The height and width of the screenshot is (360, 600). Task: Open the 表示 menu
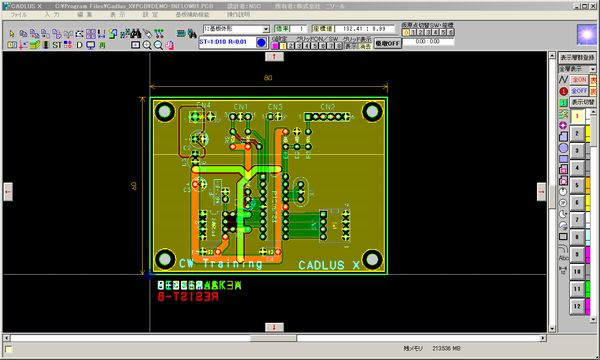pyautogui.click(x=117, y=15)
